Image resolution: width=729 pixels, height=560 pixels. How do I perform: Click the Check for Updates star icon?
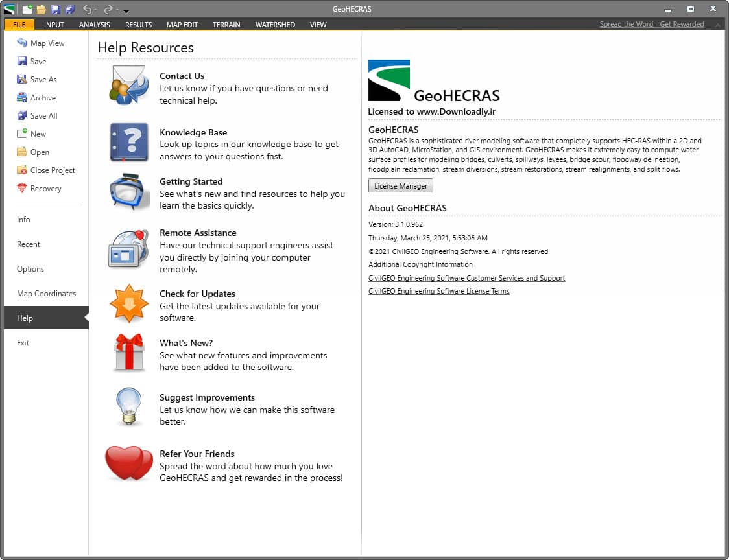click(x=129, y=303)
